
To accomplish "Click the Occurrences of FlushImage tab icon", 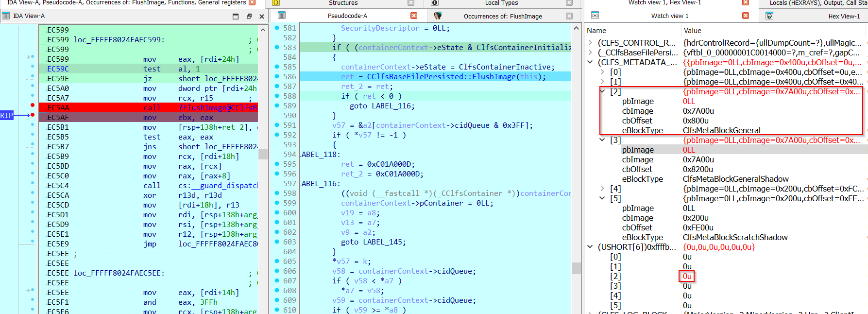I will pos(438,16).
